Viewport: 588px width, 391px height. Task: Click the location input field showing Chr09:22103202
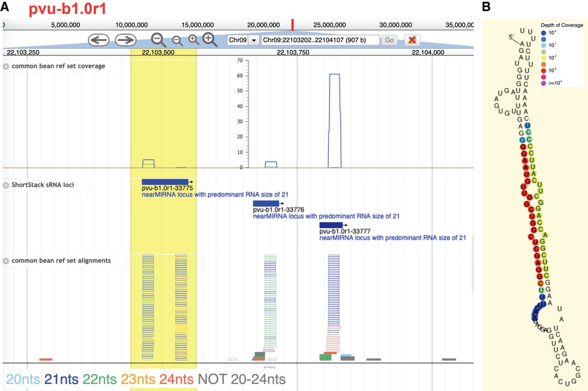pyautogui.click(x=321, y=40)
